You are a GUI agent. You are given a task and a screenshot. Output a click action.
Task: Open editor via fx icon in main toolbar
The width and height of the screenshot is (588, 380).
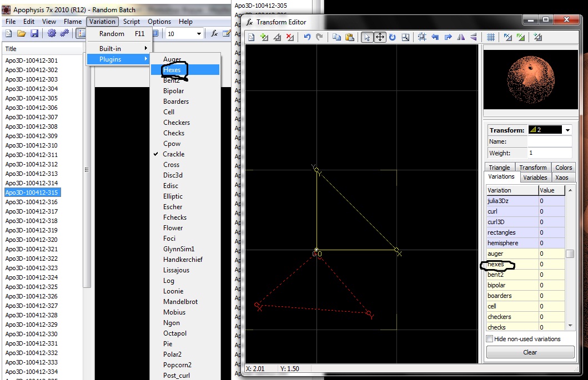[x=214, y=34]
